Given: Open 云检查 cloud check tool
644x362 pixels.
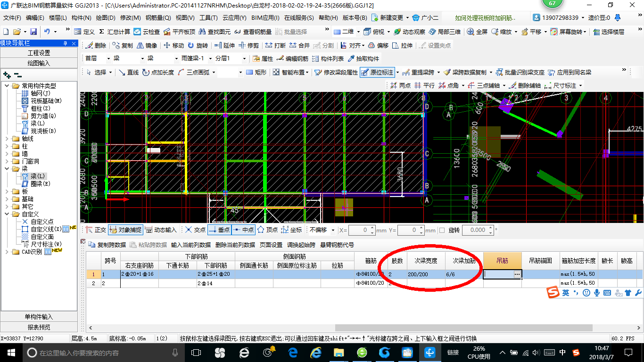Looking at the screenshot, I should point(147,32).
